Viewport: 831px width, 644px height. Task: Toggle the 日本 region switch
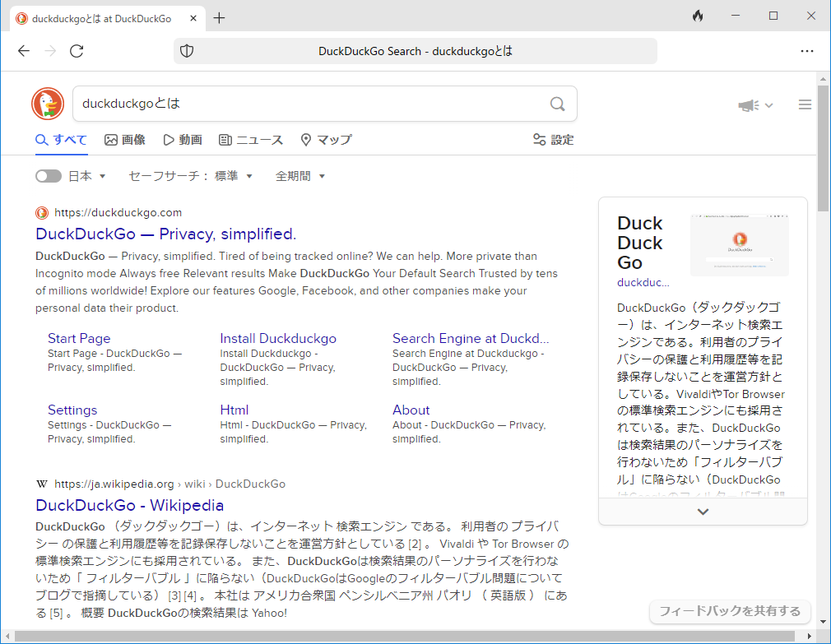pyautogui.click(x=49, y=176)
